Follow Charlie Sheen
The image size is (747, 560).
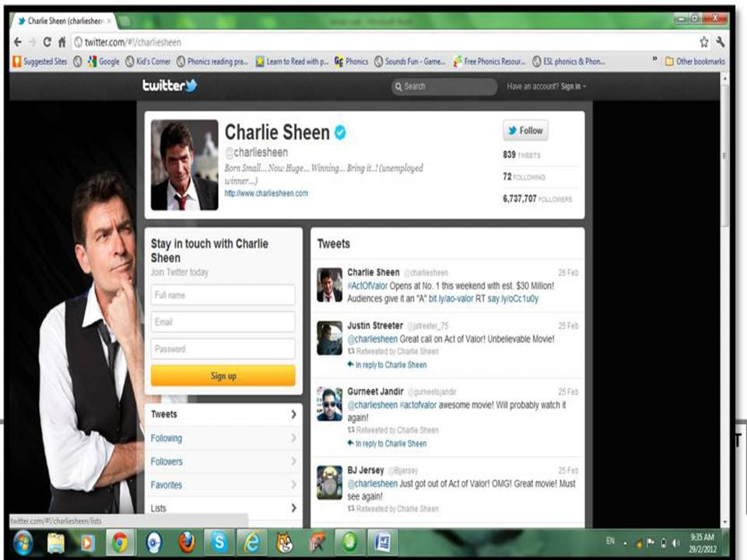pos(525,131)
